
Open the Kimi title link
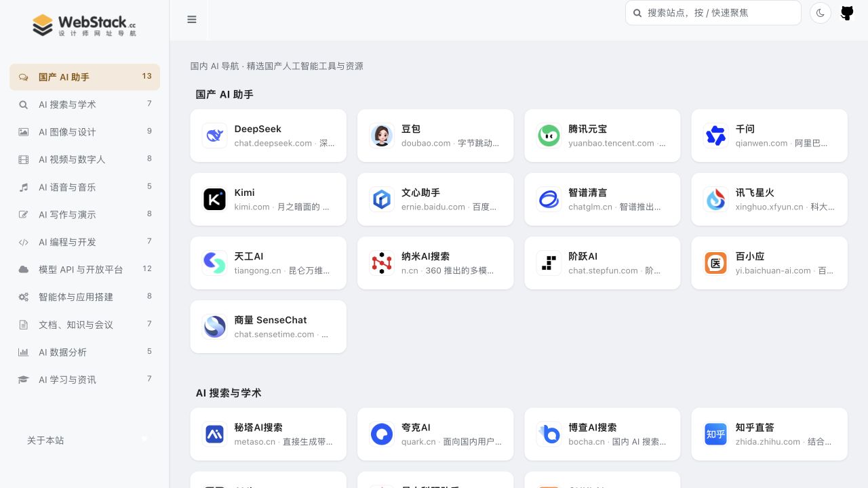[x=245, y=192]
